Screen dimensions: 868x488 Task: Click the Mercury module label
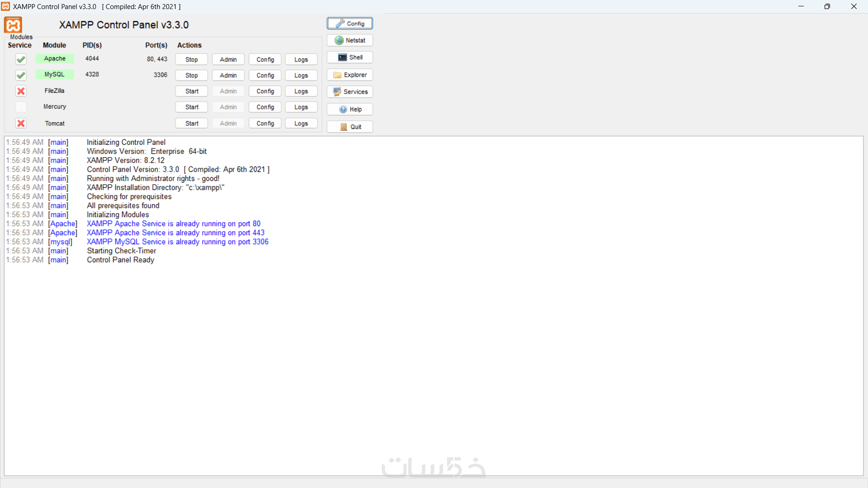(55, 106)
